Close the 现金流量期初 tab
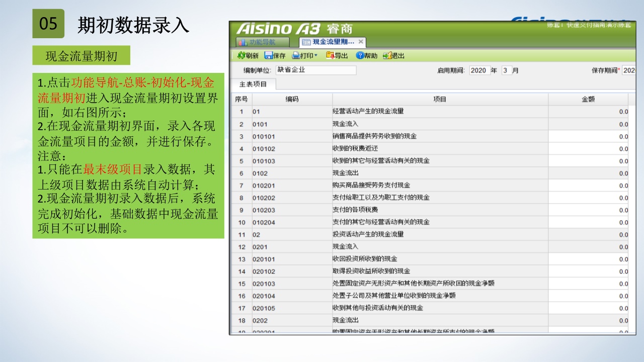Screen dimensions: 644x362 click(361, 42)
